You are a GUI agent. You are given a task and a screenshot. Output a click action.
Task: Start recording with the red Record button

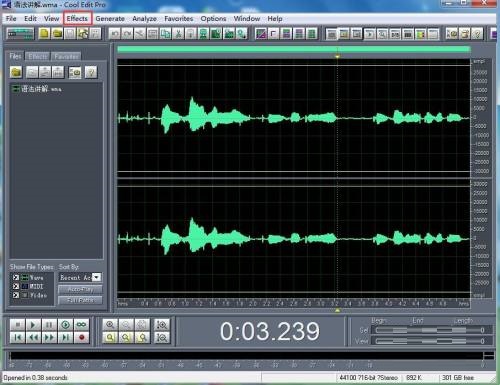point(82,338)
